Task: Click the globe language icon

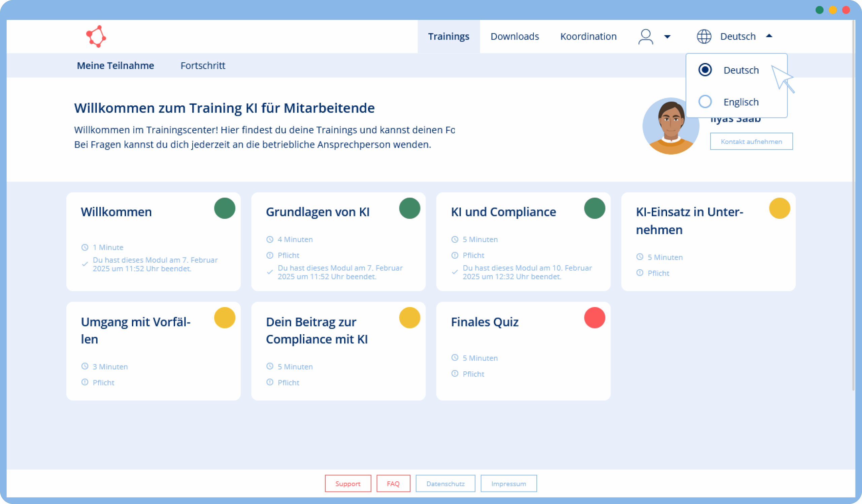Action: (x=704, y=36)
